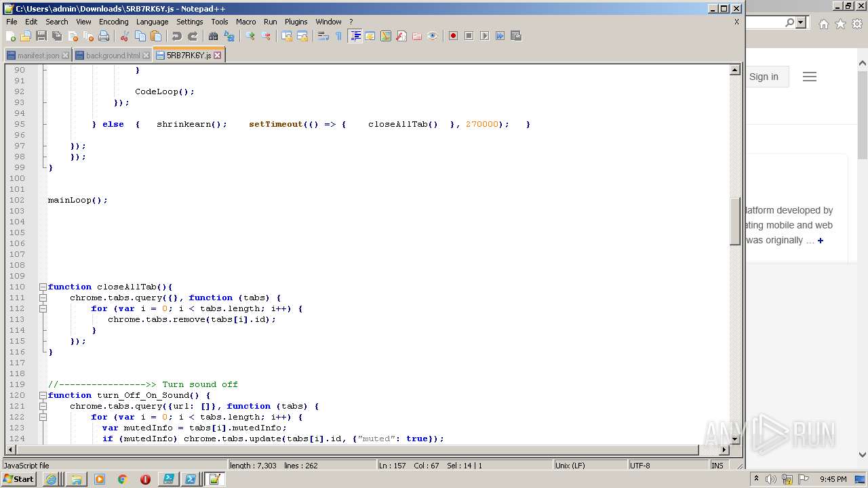Create a new document with the New toolbar icon
This screenshot has height=488, width=868.
pyautogui.click(x=11, y=36)
